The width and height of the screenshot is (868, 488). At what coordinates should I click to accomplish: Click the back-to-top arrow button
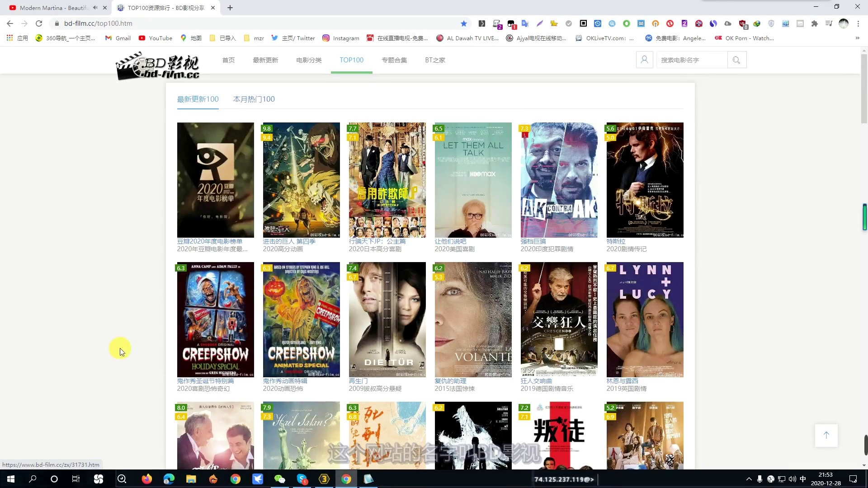point(826,435)
